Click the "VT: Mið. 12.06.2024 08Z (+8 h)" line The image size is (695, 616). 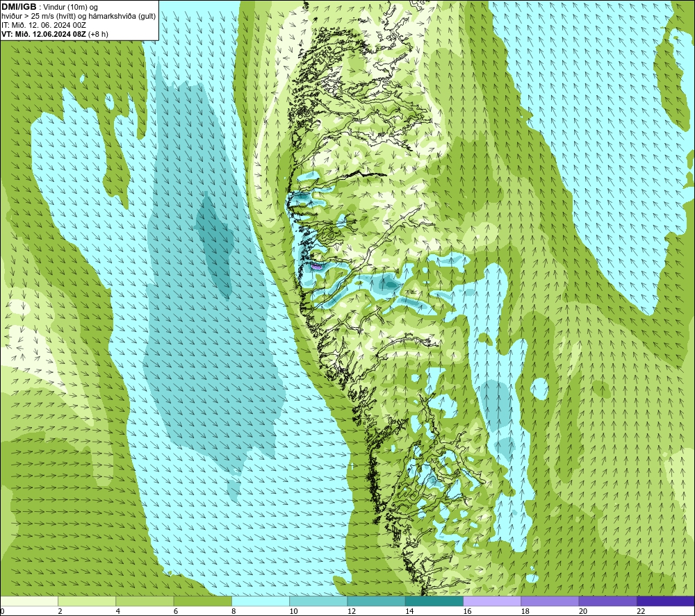coord(54,34)
